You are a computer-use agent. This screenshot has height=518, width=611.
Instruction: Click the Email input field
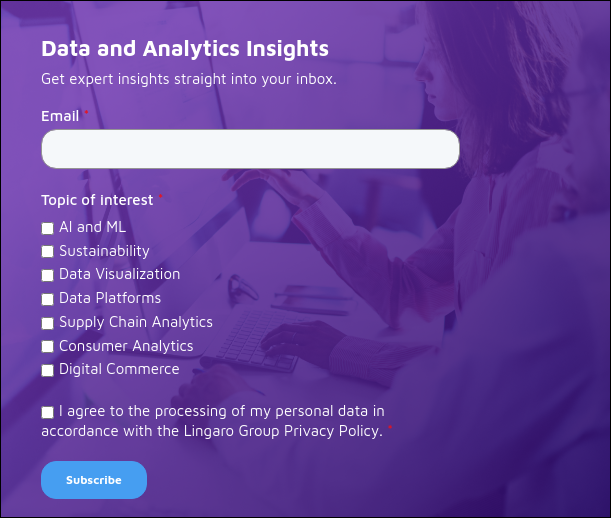coord(250,149)
